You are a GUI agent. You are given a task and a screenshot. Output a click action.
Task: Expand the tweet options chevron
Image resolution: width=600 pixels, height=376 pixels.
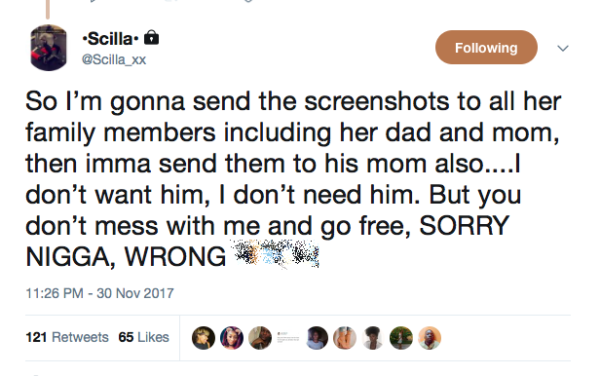pyautogui.click(x=562, y=48)
